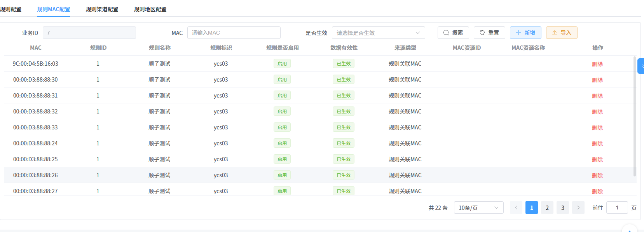Switch to the 规则配置 tab
Screen dimensions: 644x232
(10, 9)
